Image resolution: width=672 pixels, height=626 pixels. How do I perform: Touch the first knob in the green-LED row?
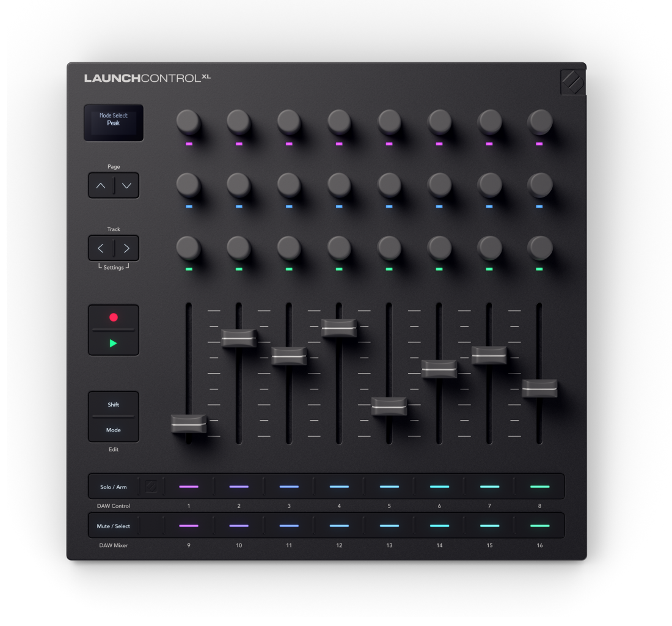(x=189, y=248)
